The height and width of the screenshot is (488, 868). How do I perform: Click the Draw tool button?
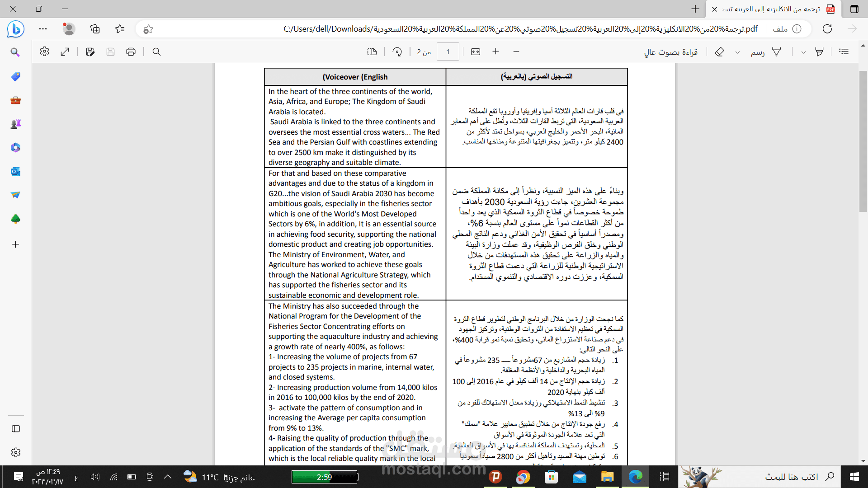pos(766,52)
